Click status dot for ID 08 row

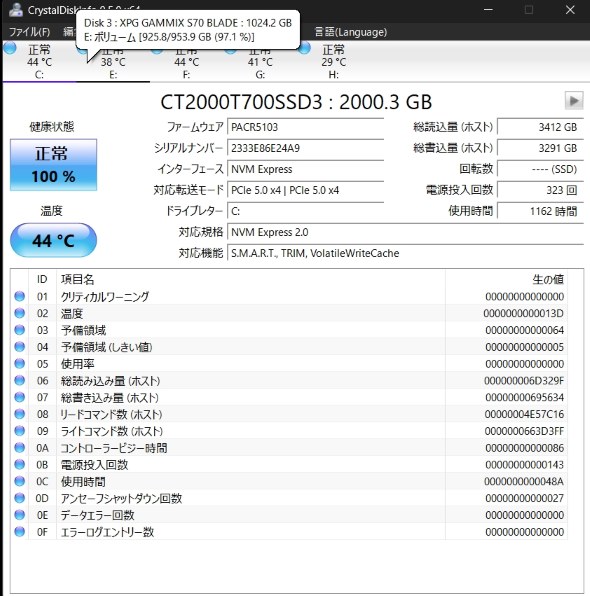point(19,414)
